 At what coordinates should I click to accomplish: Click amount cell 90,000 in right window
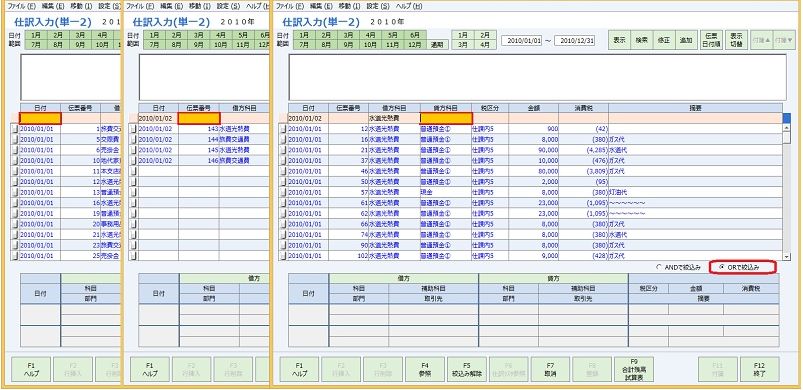tap(534, 150)
